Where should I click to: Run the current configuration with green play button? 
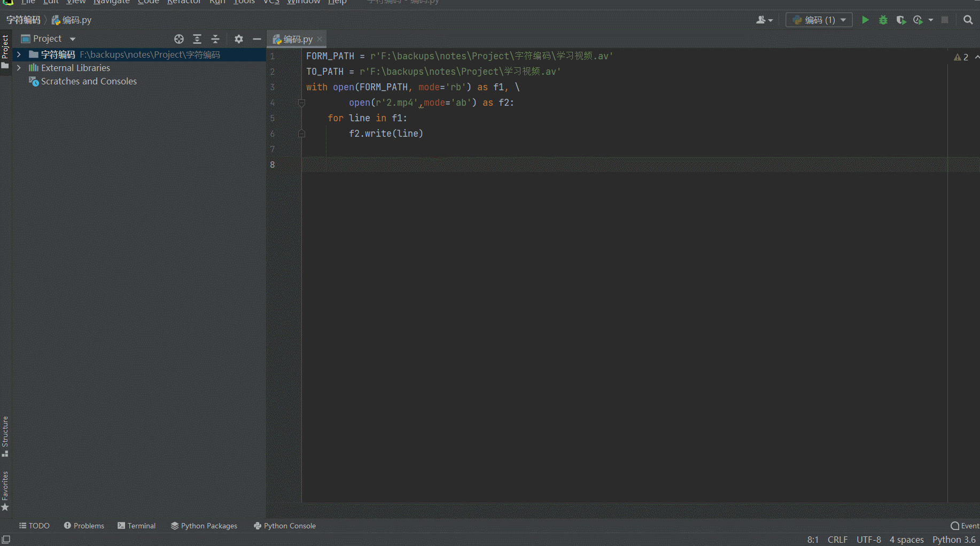click(x=865, y=20)
